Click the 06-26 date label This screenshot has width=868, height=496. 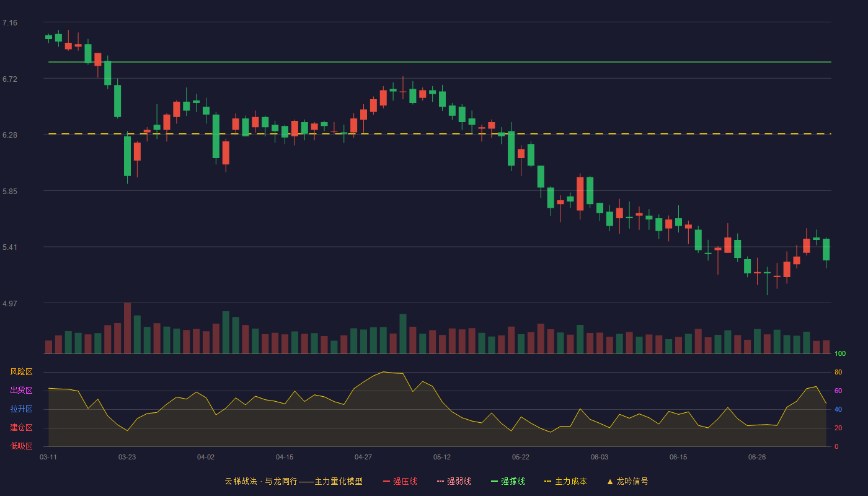(x=757, y=457)
